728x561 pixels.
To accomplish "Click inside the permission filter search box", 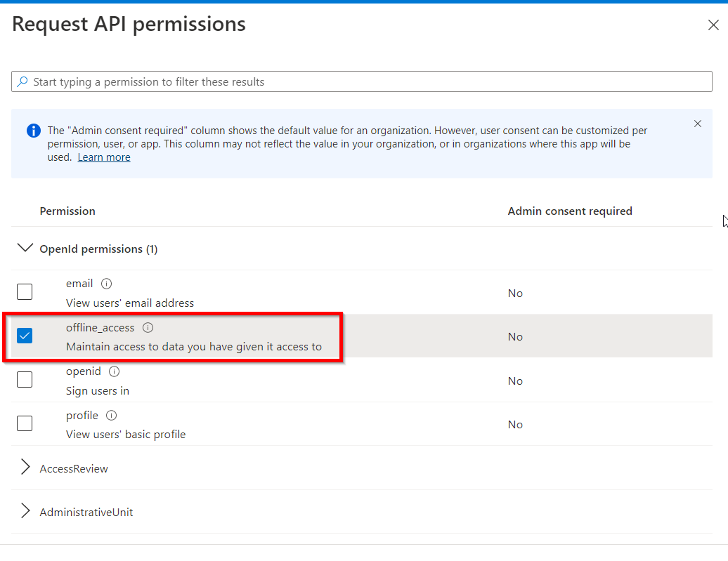I will click(281, 81).
